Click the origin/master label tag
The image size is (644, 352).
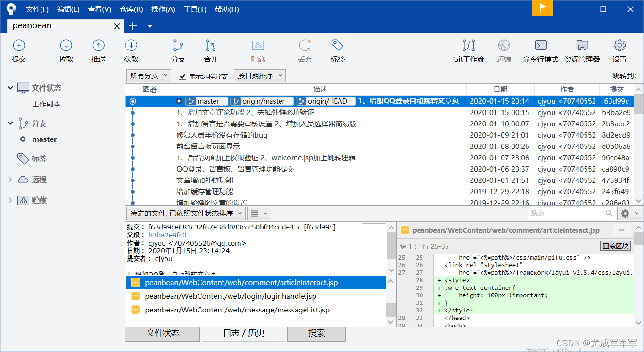click(262, 101)
